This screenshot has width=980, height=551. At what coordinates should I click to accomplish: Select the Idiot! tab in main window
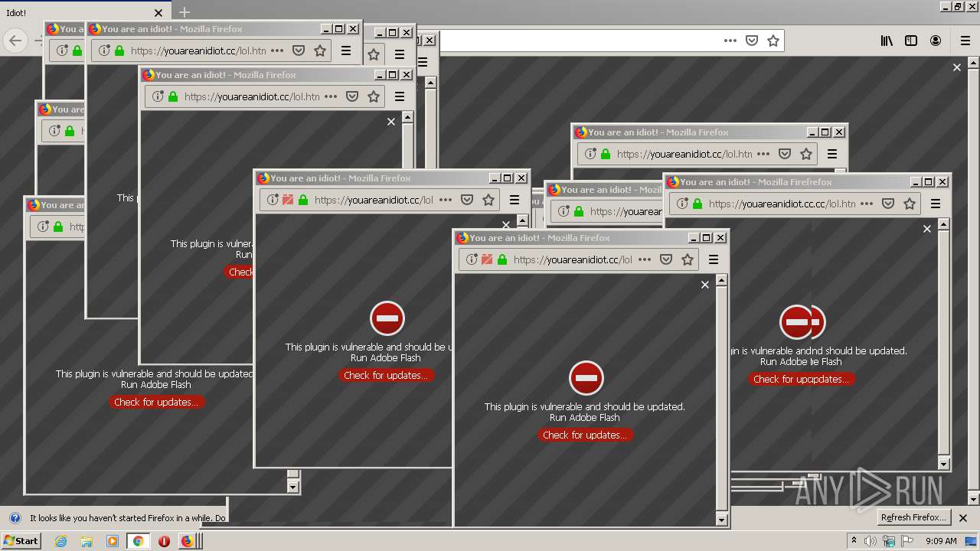coord(84,13)
